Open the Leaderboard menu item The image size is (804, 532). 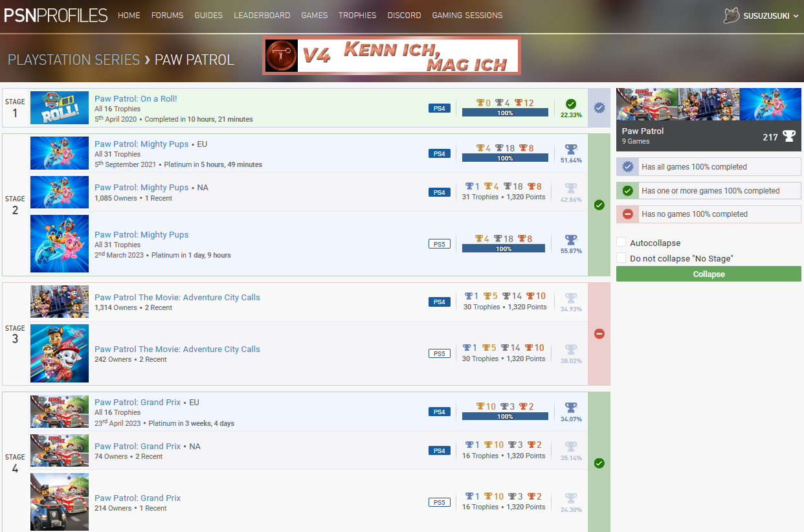pos(262,16)
